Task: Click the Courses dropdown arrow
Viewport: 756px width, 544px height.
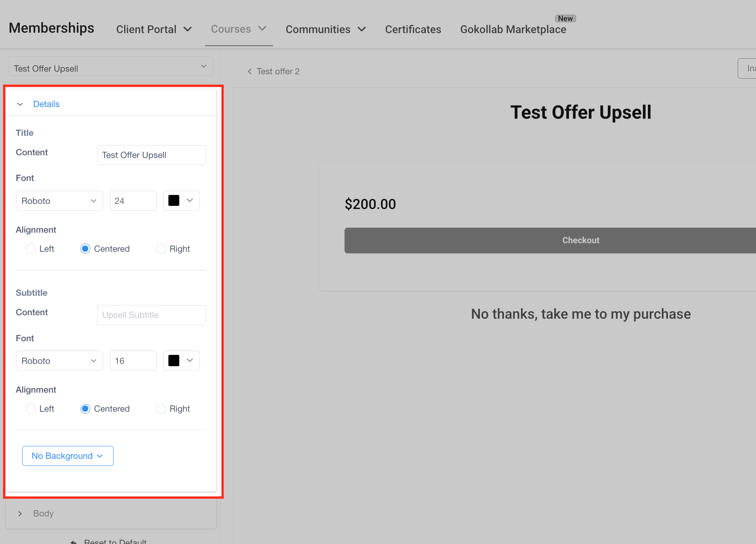Action: point(262,28)
